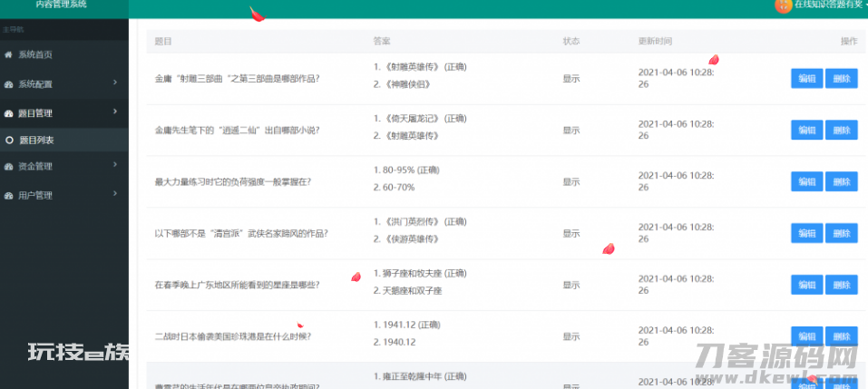
Task: Click the update time of 清宫派 row
Action: tap(676, 233)
